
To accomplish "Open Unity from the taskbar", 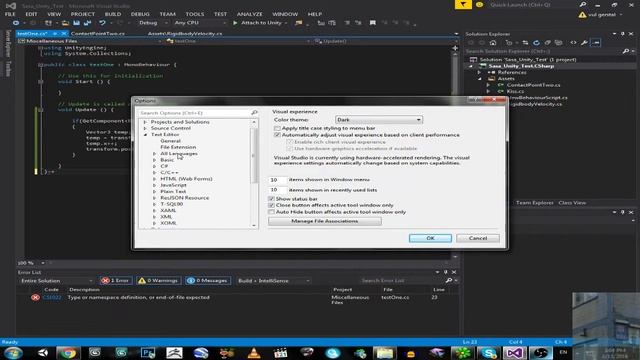I will pyautogui.click(x=43, y=353).
